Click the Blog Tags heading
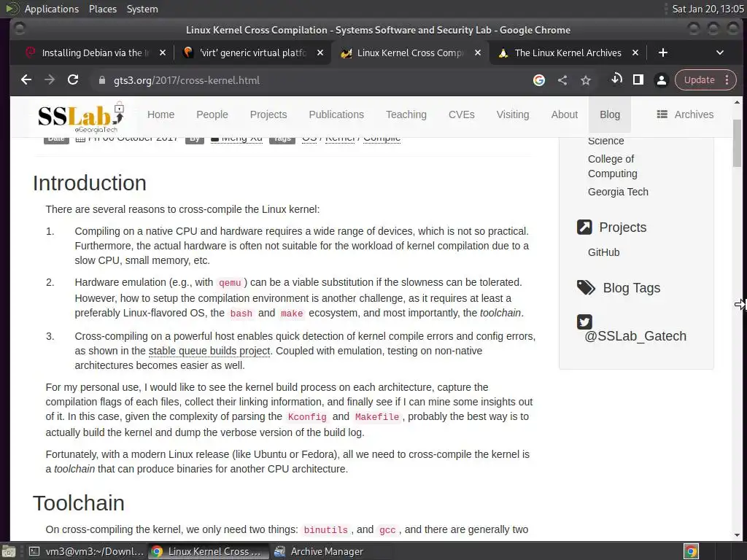747x560 pixels. 631,288
